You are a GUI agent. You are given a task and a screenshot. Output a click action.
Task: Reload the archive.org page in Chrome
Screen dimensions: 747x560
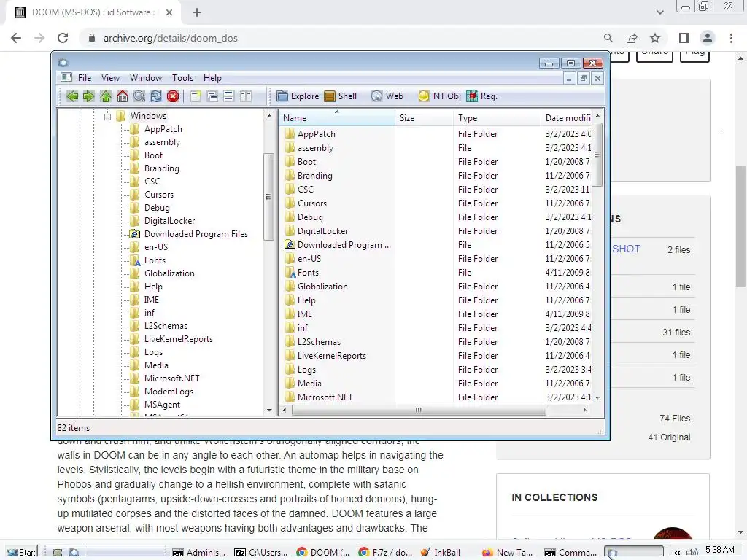point(63,38)
